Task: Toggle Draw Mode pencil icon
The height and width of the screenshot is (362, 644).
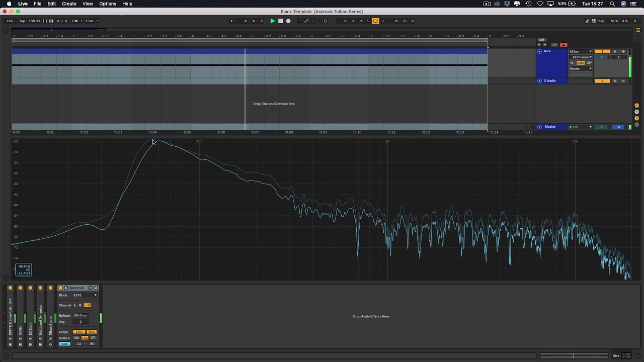Action: [x=587, y=21]
